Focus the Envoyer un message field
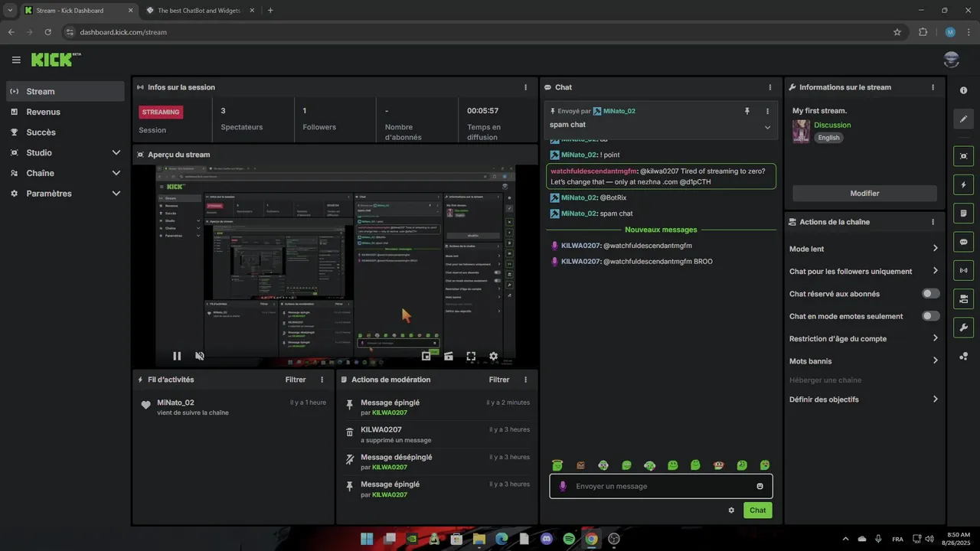The image size is (980, 551). [661, 486]
